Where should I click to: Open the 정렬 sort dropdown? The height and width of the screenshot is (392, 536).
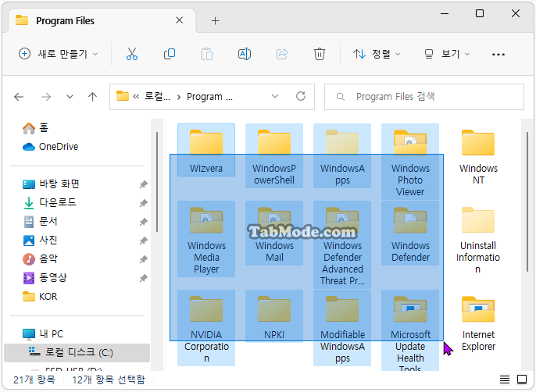tap(377, 54)
